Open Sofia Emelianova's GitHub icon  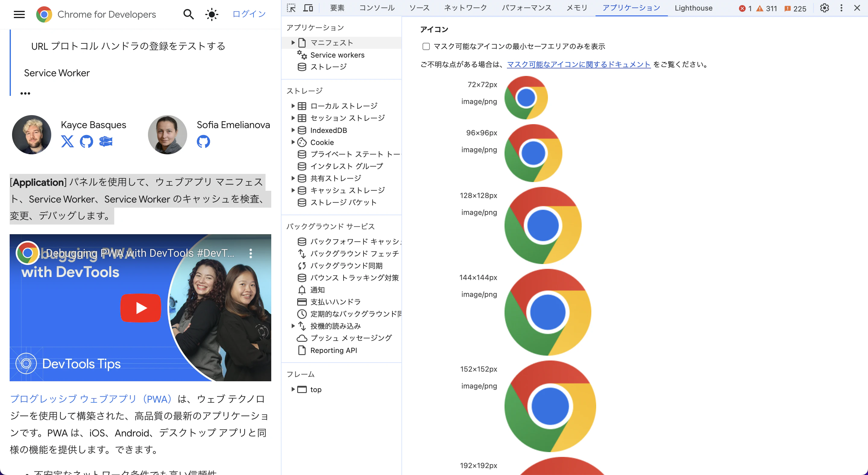point(203,141)
